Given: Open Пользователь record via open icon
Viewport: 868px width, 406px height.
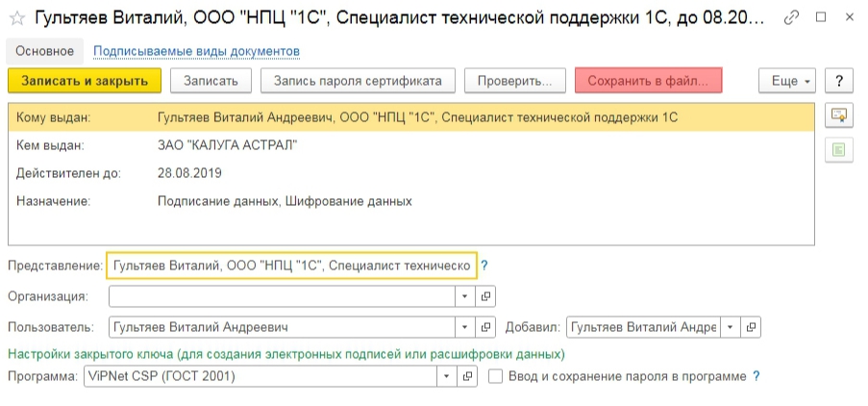Looking at the screenshot, I should coord(485,327).
